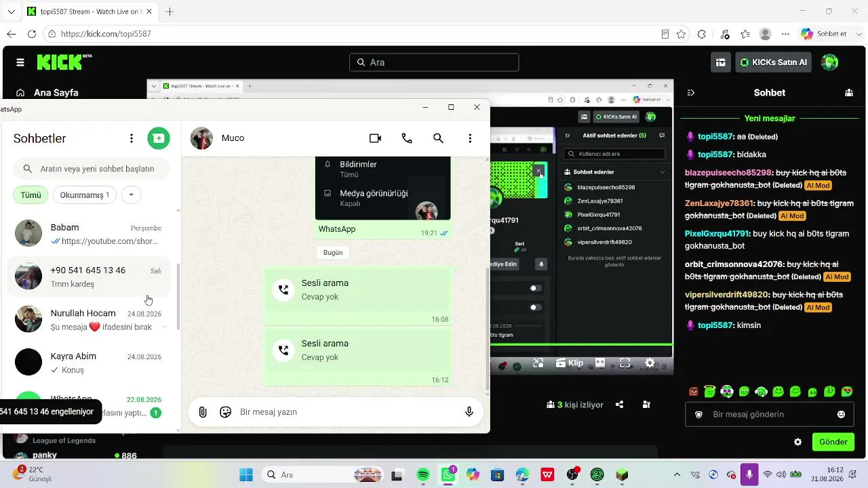Search within the Muco chat

click(438, 138)
